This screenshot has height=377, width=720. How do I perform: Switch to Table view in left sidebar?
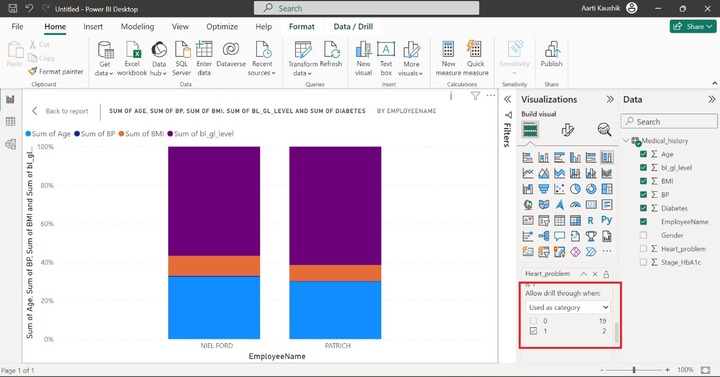pos(10,122)
